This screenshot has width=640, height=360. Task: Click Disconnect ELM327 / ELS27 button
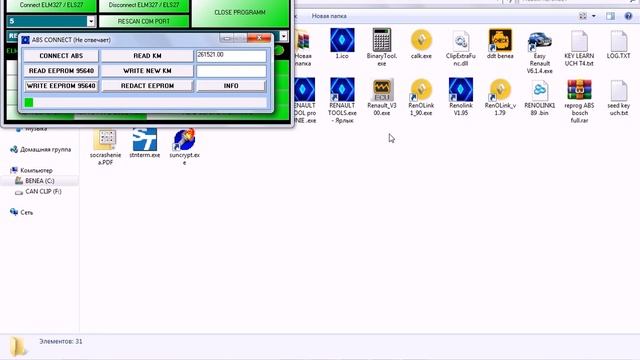coord(144,5)
